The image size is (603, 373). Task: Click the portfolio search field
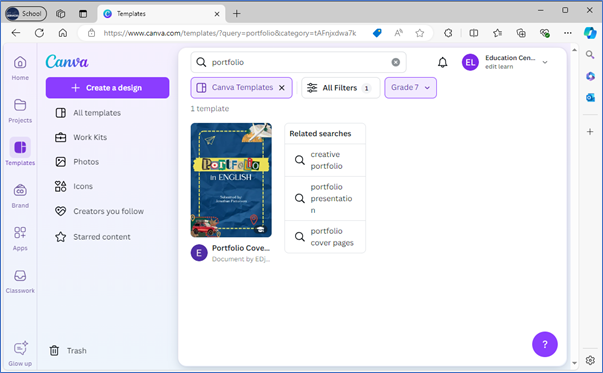[x=298, y=62]
